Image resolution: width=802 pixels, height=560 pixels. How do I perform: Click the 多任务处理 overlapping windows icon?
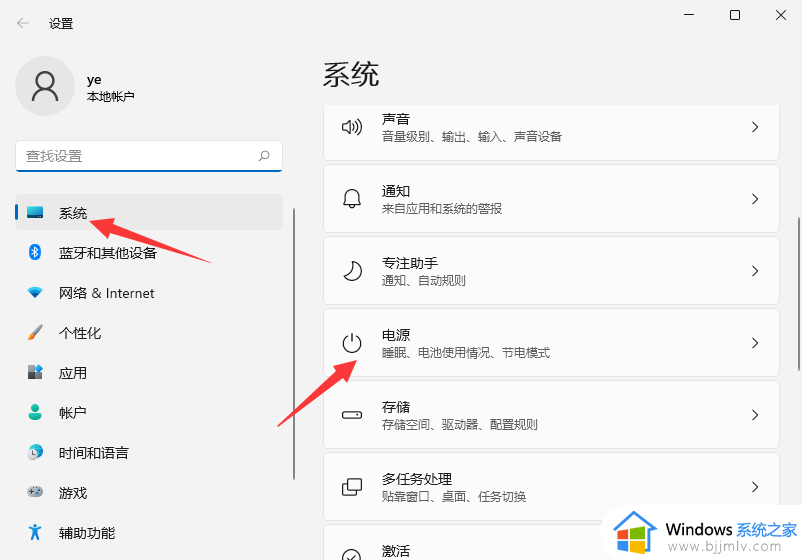[x=352, y=487]
